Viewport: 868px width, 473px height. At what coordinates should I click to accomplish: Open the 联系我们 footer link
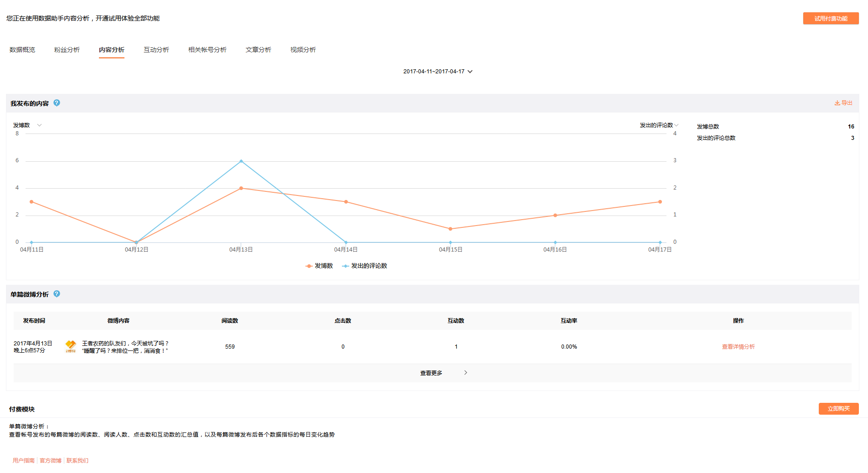coord(77,461)
